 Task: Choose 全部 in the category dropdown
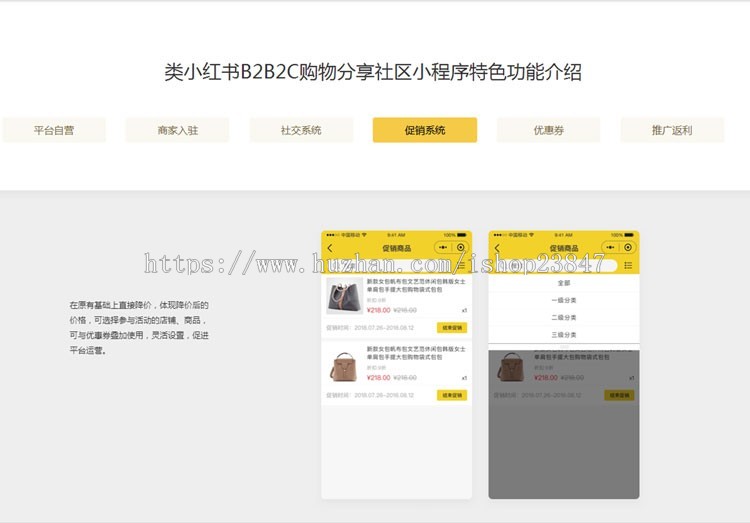click(x=564, y=283)
